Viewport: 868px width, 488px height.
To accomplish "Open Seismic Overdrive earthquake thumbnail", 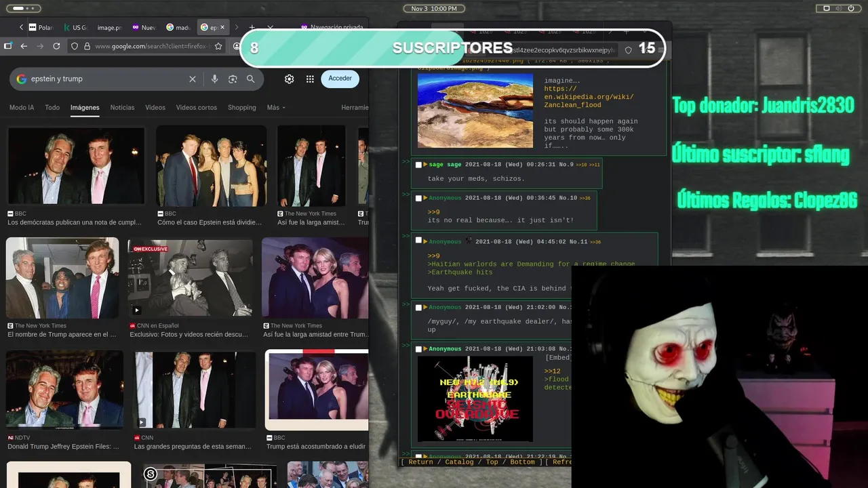I will 475,399.
